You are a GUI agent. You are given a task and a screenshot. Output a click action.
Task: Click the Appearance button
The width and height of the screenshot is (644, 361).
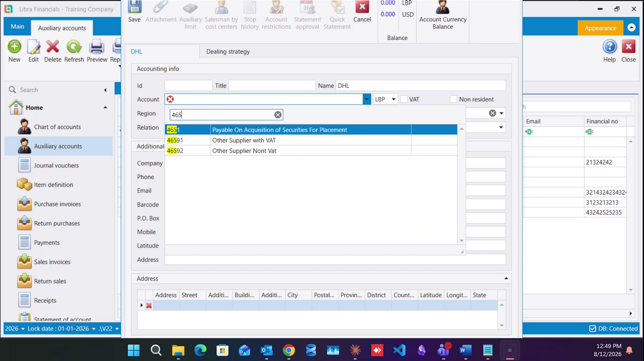[x=600, y=28]
